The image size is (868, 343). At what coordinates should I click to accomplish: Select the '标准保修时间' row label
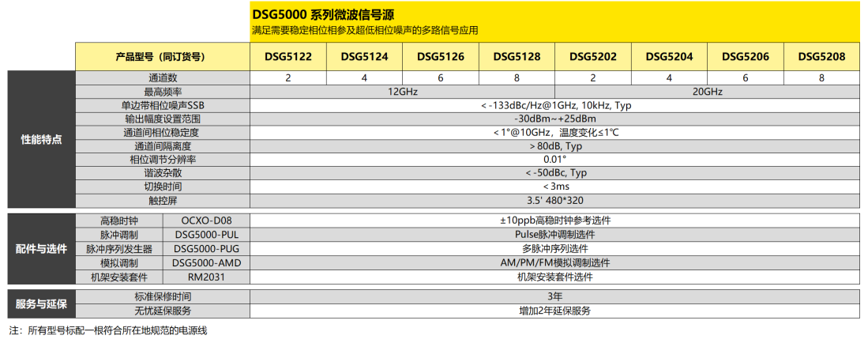[x=163, y=296]
